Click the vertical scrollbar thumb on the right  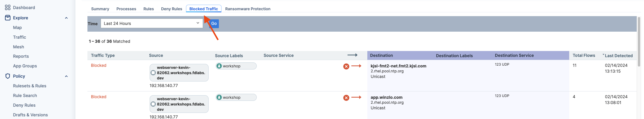point(639,42)
